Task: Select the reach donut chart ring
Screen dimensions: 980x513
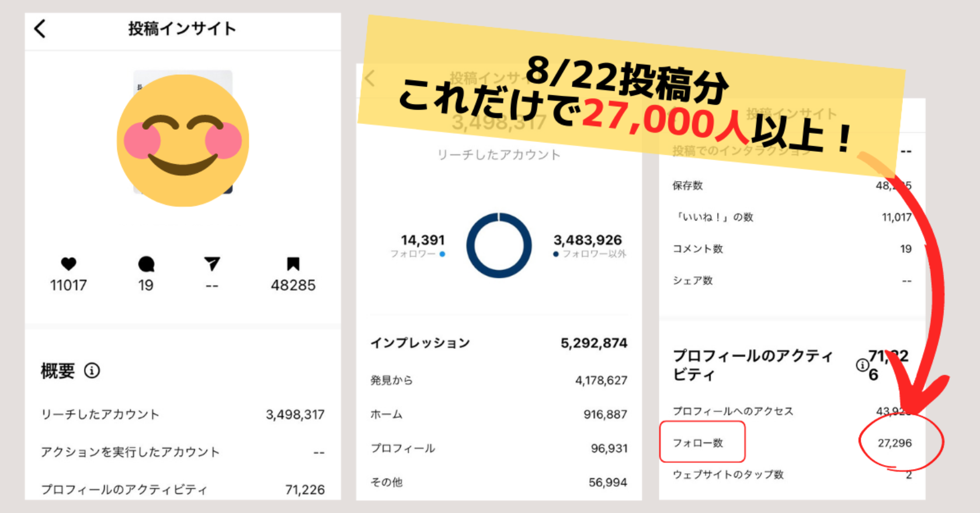Action: coord(499,245)
